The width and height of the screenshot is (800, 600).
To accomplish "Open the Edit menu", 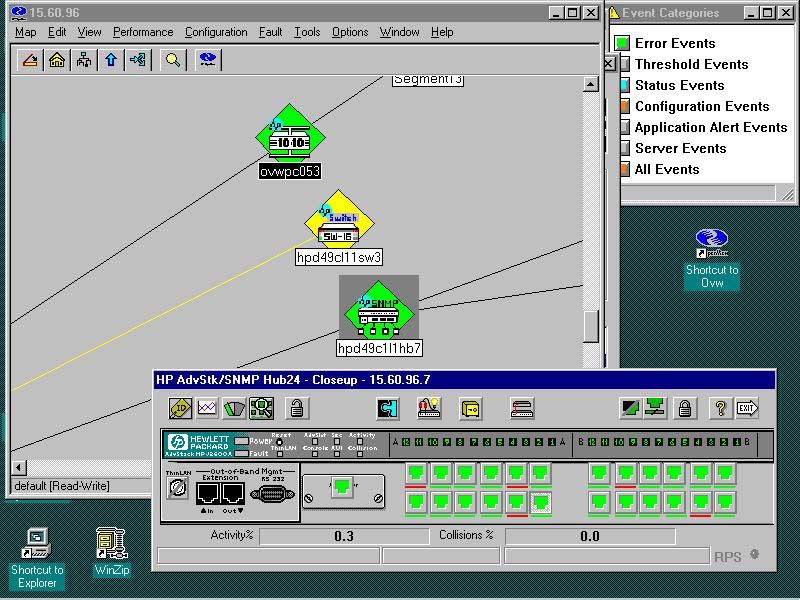I will (x=57, y=32).
